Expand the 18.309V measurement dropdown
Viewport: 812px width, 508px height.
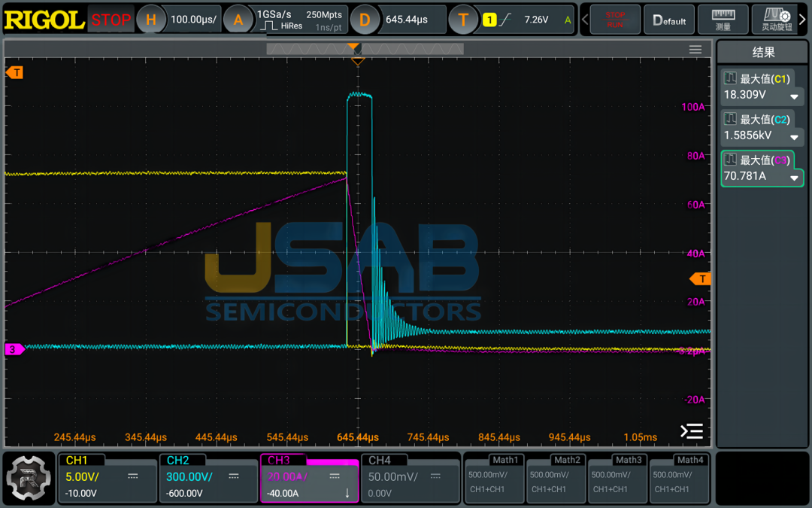tap(794, 96)
